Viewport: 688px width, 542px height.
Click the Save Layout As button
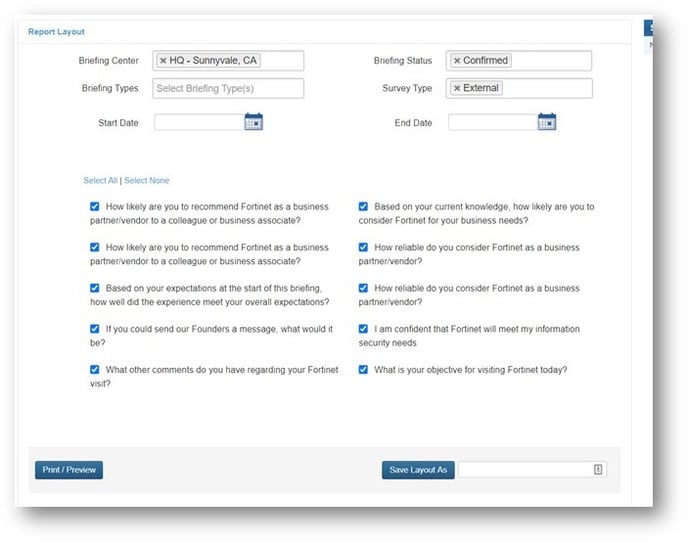coord(417,470)
